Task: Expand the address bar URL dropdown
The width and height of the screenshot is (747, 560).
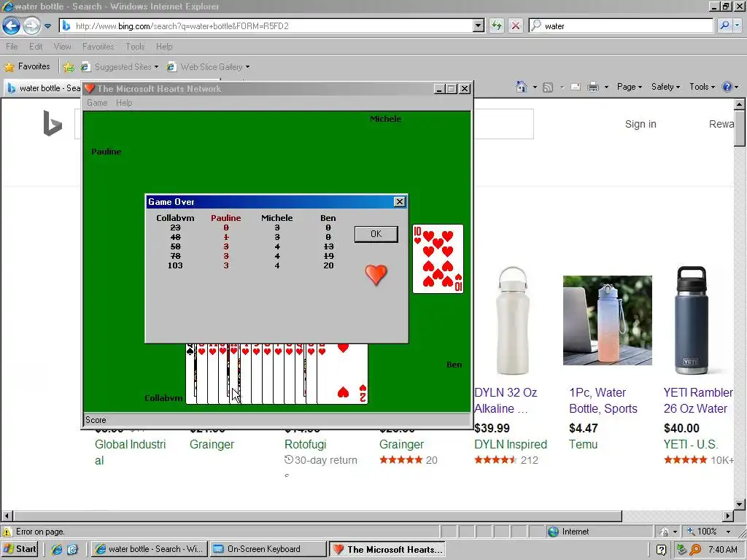Action: coord(479,26)
